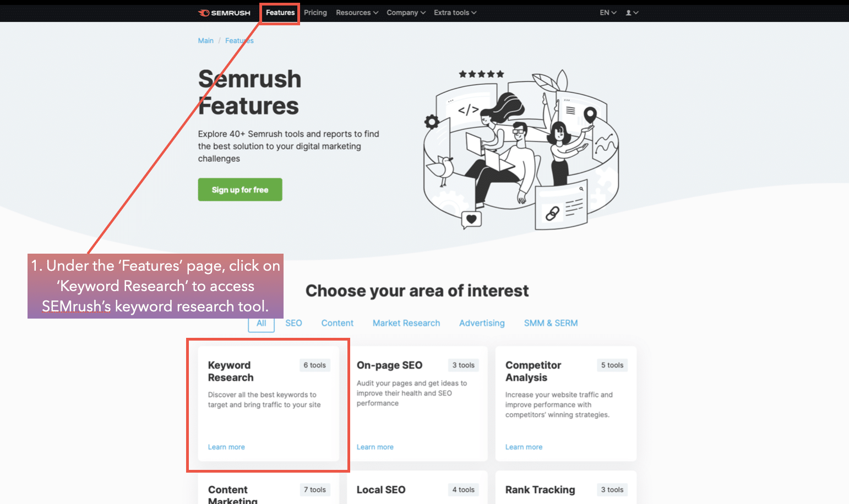
Task: Select the All filter tab
Action: pos(262,323)
